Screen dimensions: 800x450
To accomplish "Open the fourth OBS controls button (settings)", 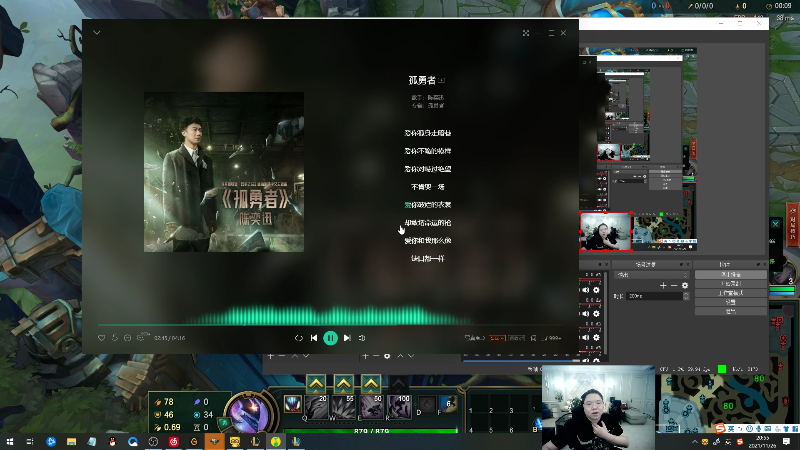I will [731, 302].
